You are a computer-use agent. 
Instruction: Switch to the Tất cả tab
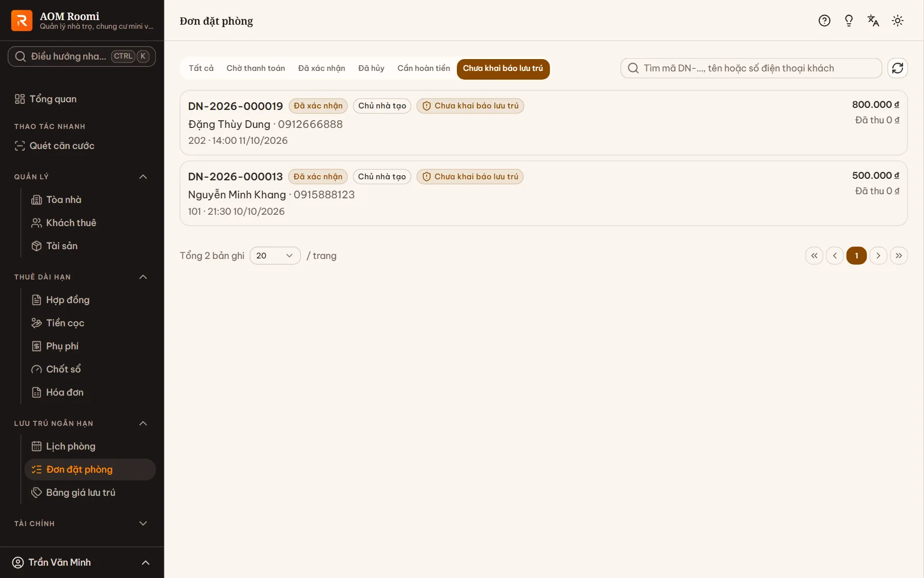click(x=201, y=68)
